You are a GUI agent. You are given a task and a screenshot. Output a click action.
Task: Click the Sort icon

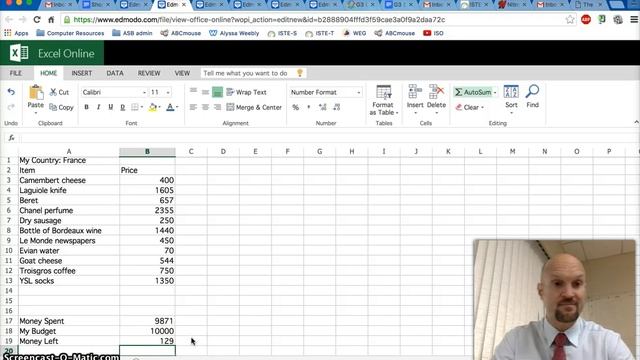coord(511,92)
